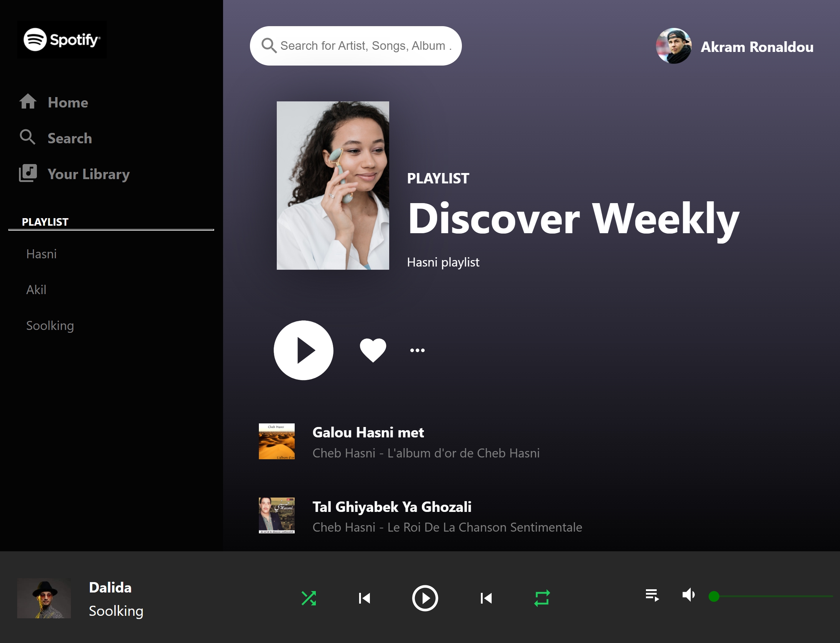Click the previous track button left of play
Viewport: 840px width, 643px height.
pyautogui.click(x=364, y=598)
